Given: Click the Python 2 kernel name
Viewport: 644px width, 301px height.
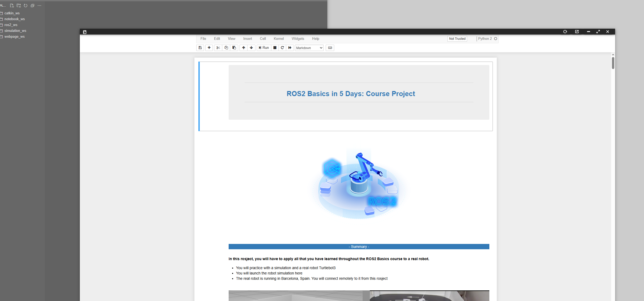Looking at the screenshot, I should click(485, 39).
